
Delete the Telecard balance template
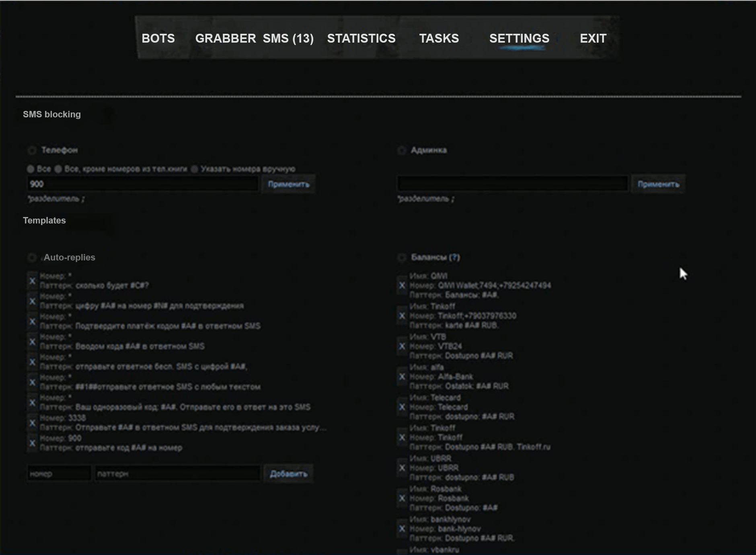click(402, 407)
